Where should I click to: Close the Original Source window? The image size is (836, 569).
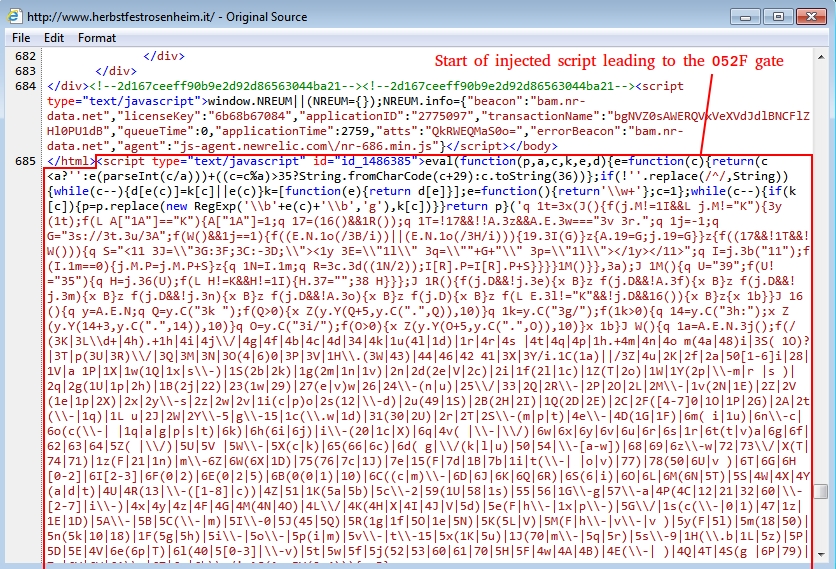[x=811, y=17]
